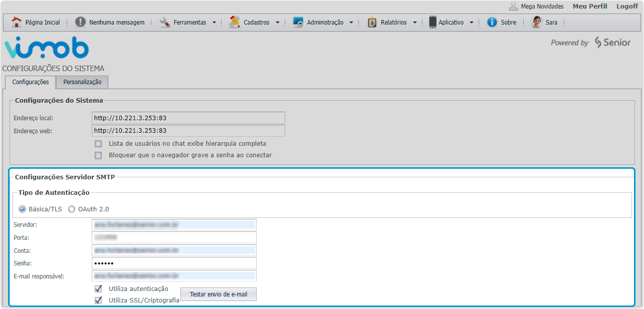The image size is (644, 309).
Task: Open the Página Inicial menu item
Action: [36, 22]
